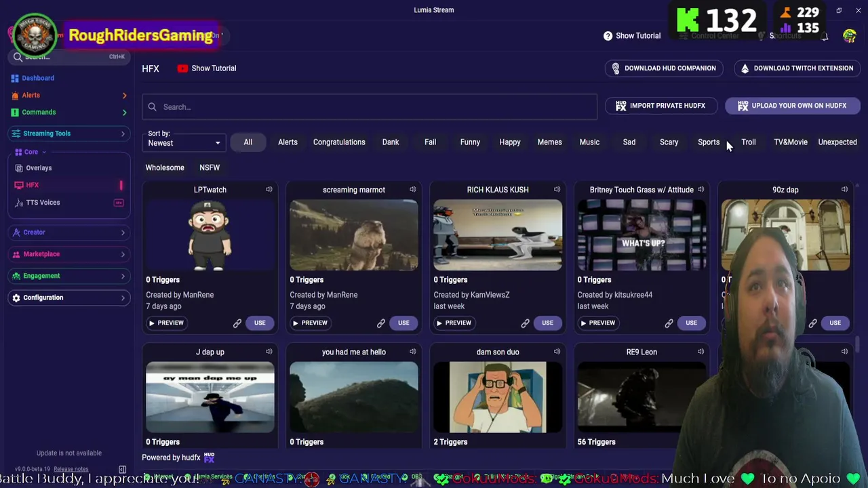Collapse the Streaming Tools section
Image resolution: width=868 pixels, height=488 pixels.
click(x=68, y=134)
